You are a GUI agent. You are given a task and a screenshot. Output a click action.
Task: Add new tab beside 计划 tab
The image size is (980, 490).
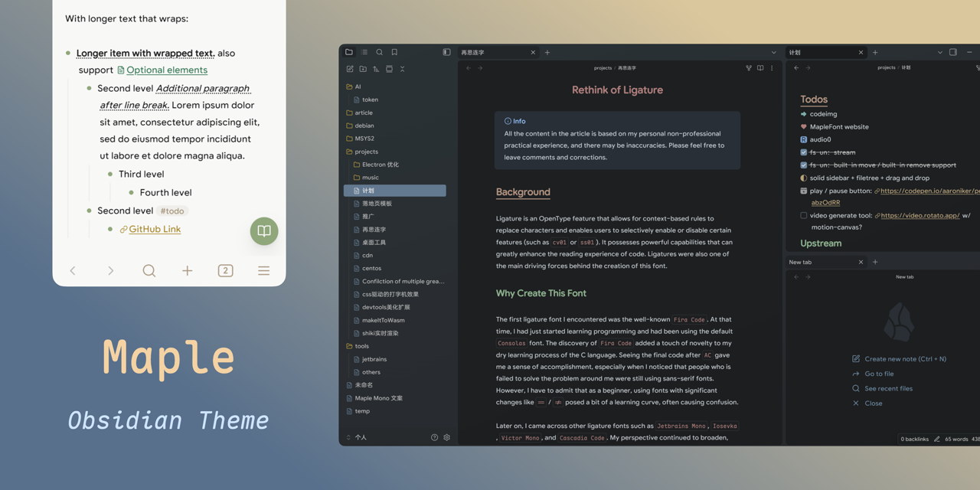point(875,53)
